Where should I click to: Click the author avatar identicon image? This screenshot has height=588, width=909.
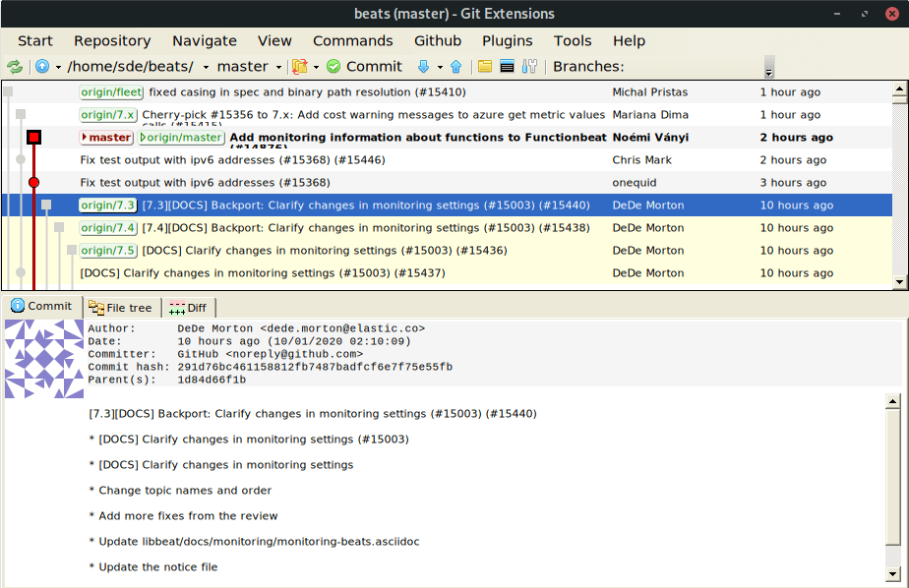(44, 359)
